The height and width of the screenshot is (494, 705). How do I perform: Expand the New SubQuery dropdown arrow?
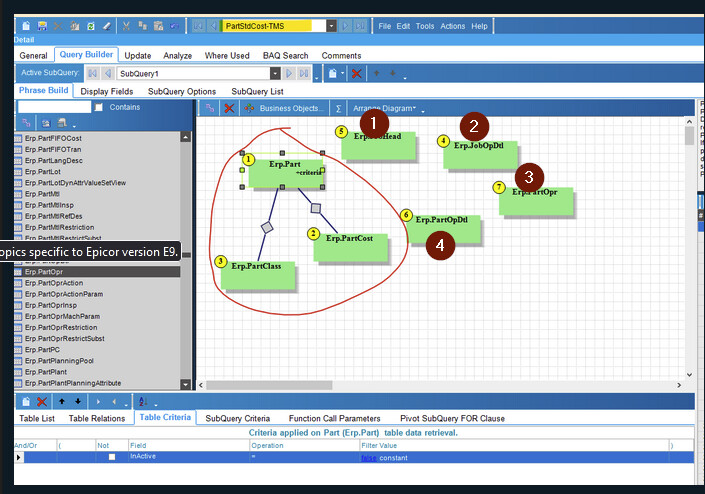click(x=343, y=73)
